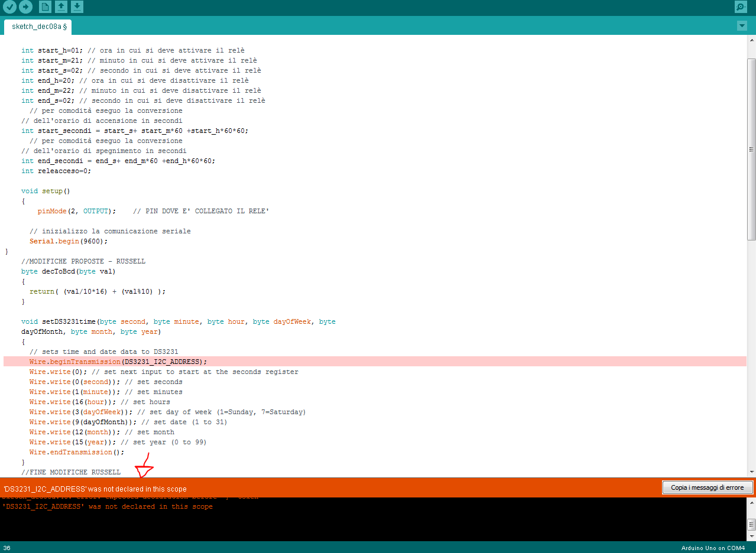Click the Verify checkmark icon
Screen dimensions: 756x553
(x=9, y=7)
